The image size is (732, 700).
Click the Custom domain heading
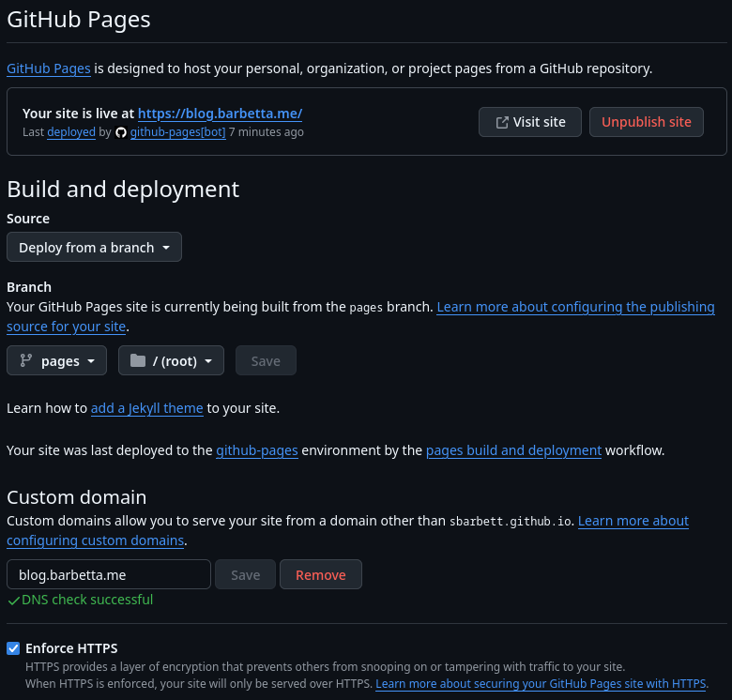[x=77, y=497]
